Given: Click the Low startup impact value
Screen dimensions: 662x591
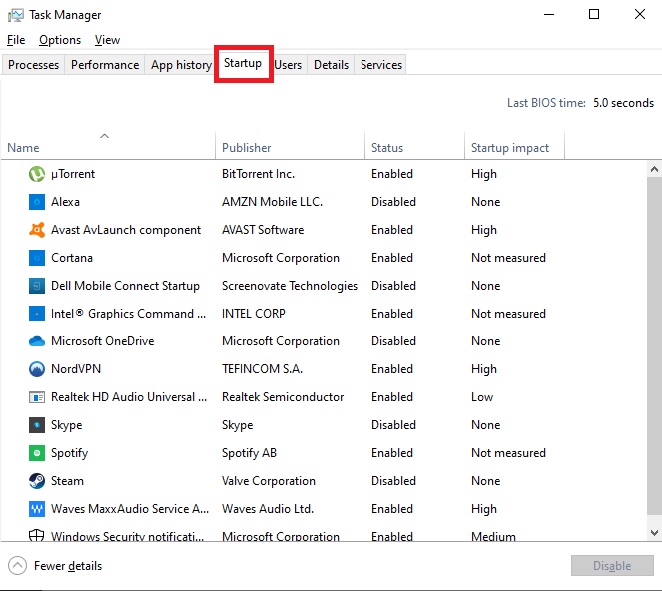Looking at the screenshot, I should tap(482, 397).
